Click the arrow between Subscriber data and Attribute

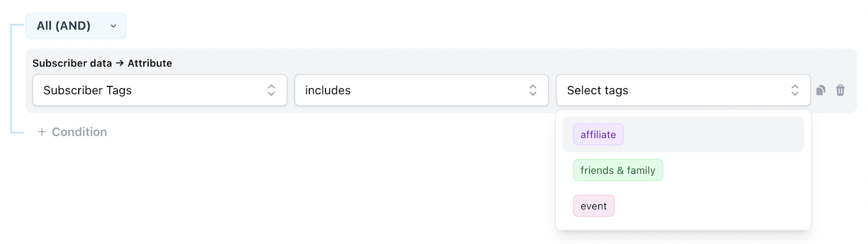(120, 63)
